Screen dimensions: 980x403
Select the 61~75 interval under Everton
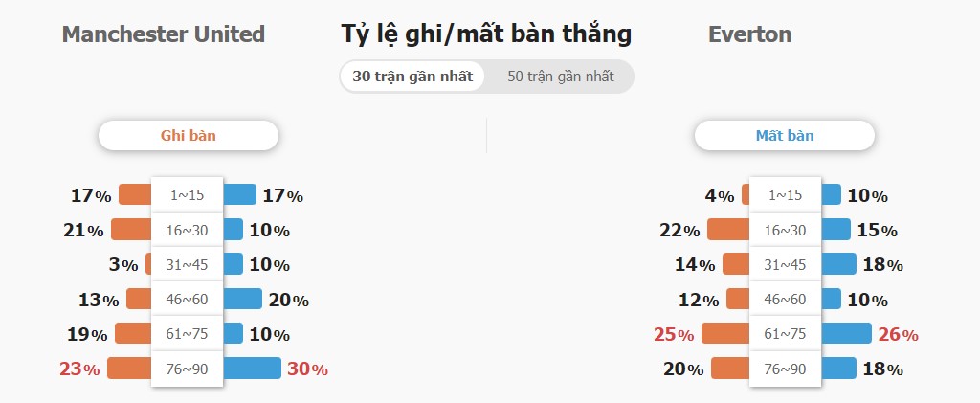tap(785, 334)
